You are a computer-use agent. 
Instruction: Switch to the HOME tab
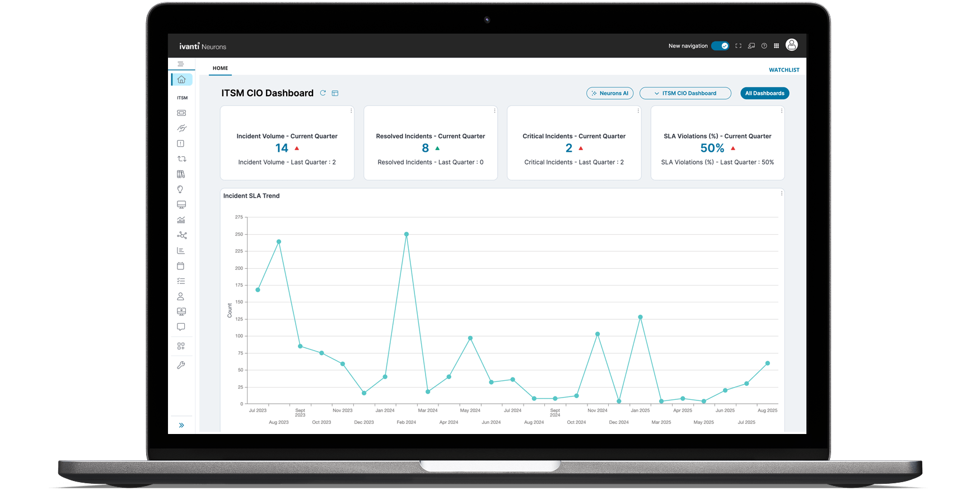pyautogui.click(x=220, y=68)
